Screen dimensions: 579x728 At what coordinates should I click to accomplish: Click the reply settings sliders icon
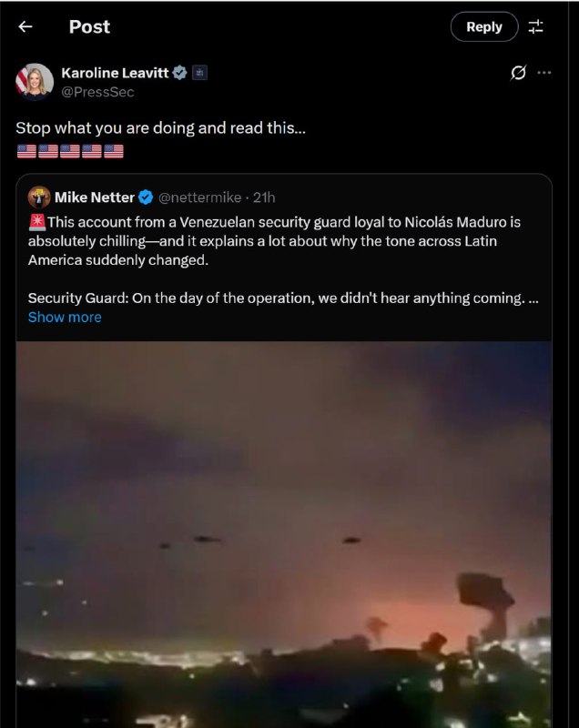click(535, 26)
